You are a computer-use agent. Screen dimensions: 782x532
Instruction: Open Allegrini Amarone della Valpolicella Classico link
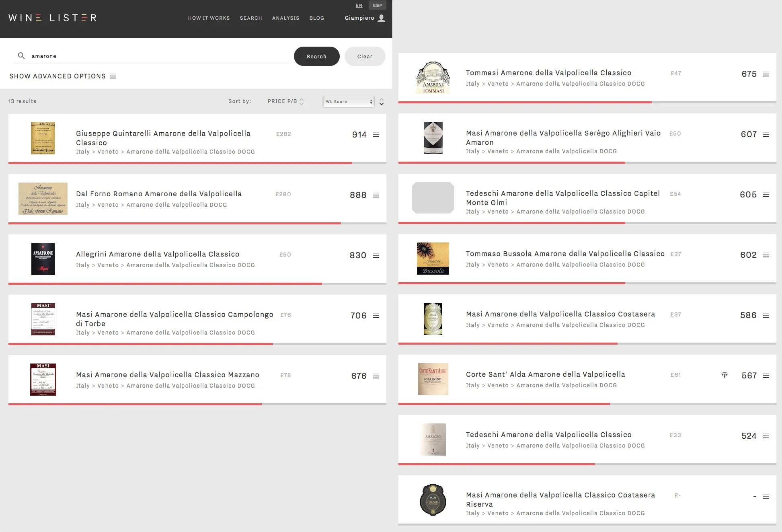pyautogui.click(x=158, y=254)
